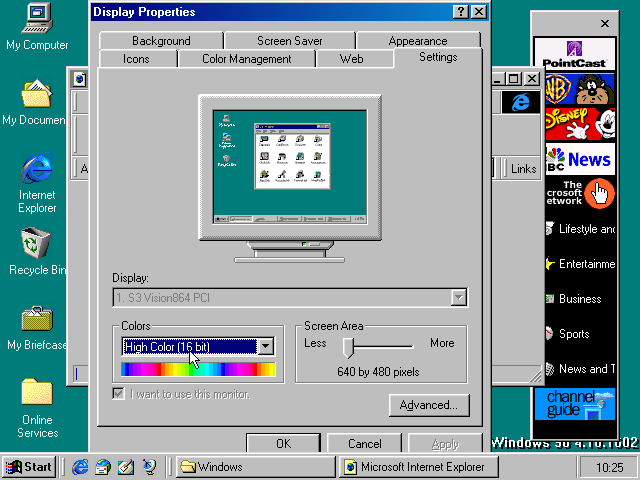Click the Help question mark button in the title bar
The width and height of the screenshot is (640, 480).
[461, 12]
